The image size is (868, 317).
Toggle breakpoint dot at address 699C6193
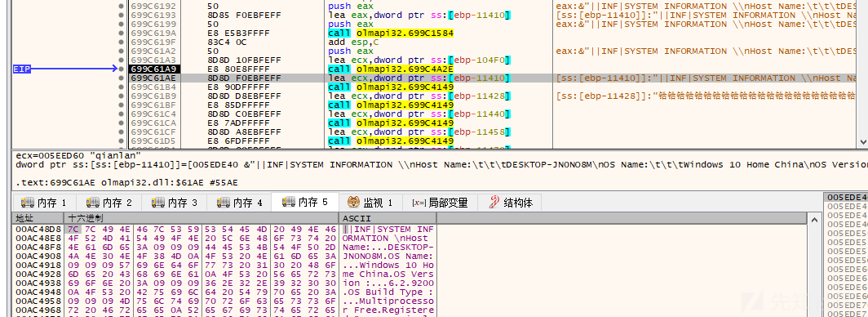122,15
